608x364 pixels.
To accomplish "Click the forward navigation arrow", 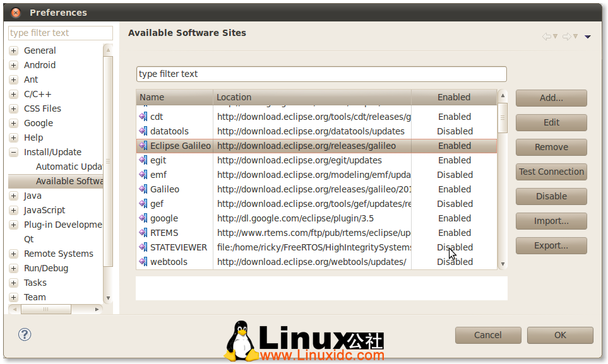I will (567, 36).
